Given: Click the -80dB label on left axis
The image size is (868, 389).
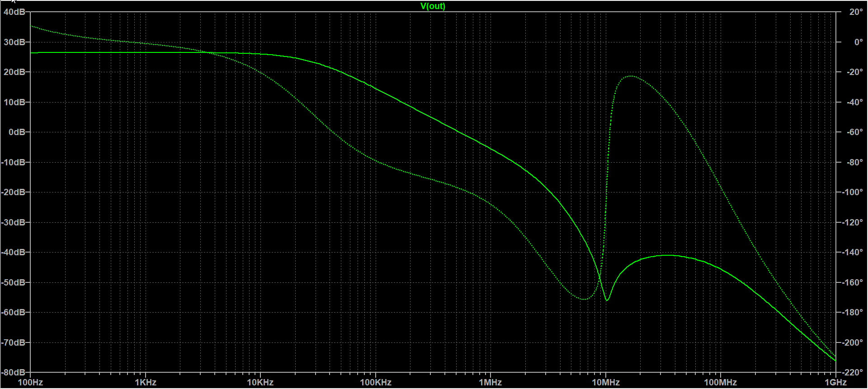Looking at the screenshot, I should coord(13,372).
